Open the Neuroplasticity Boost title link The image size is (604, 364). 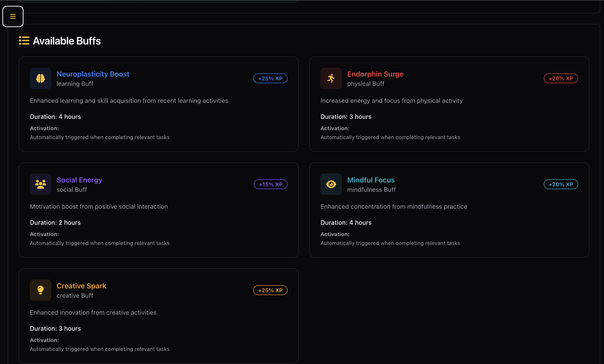point(93,74)
